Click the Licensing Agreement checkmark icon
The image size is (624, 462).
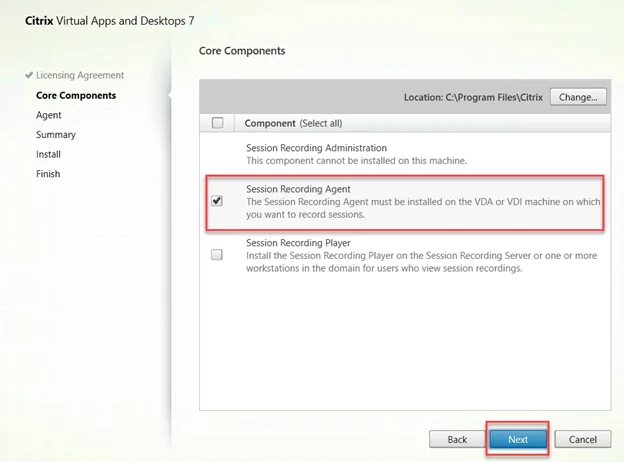29,75
